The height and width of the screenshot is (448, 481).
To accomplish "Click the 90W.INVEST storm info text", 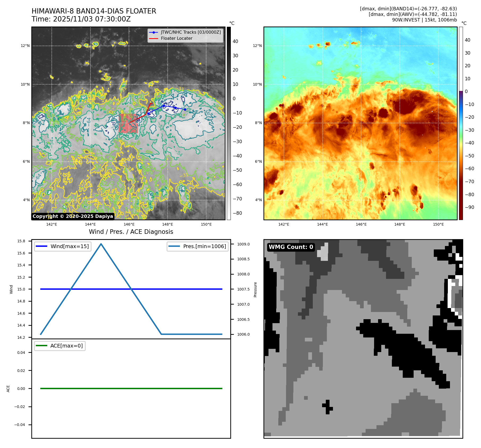I will (x=424, y=20).
